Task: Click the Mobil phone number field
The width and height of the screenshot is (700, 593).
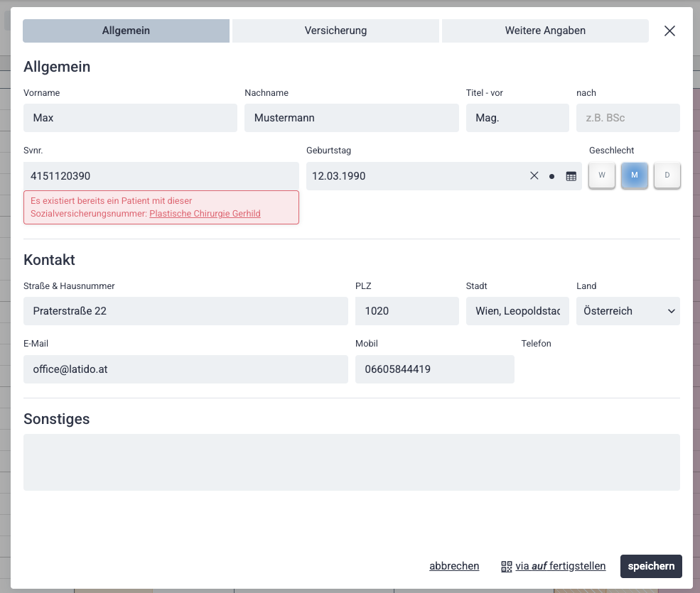Action: [x=434, y=369]
